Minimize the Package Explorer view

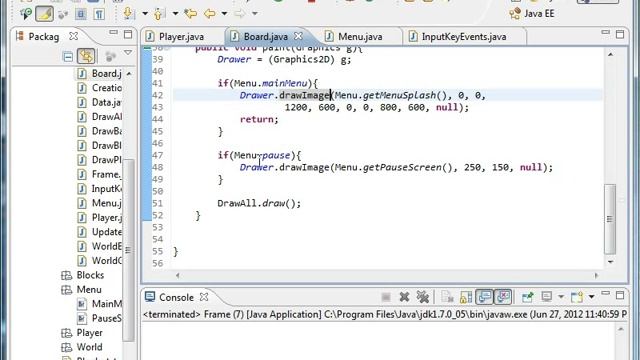pyautogui.click(x=113, y=33)
